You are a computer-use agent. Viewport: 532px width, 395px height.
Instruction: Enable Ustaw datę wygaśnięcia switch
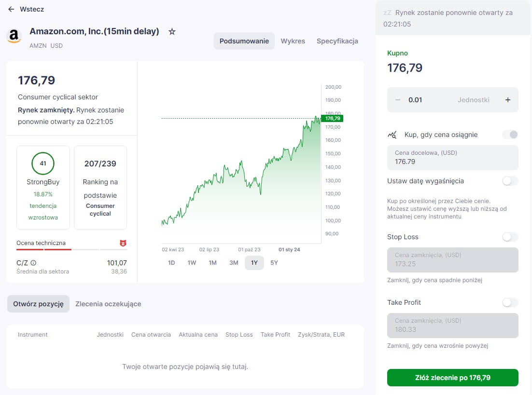[x=510, y=181]
